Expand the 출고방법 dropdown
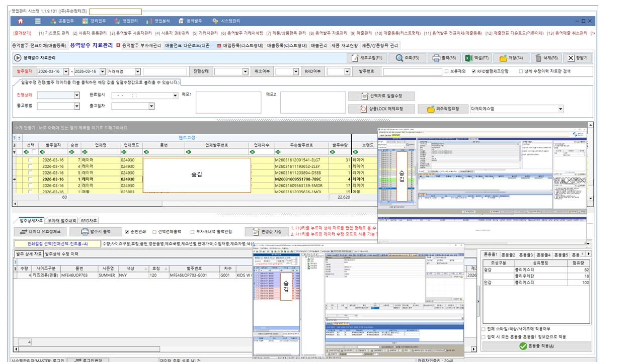The width and height of the screenshot is (644, 362). (x=77, y=106)
